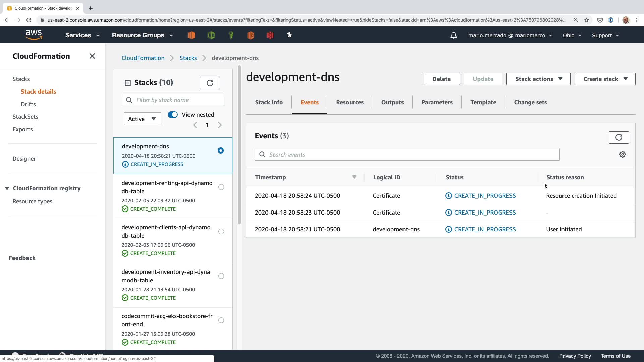Click the Search events field

(x=407, y=155)
